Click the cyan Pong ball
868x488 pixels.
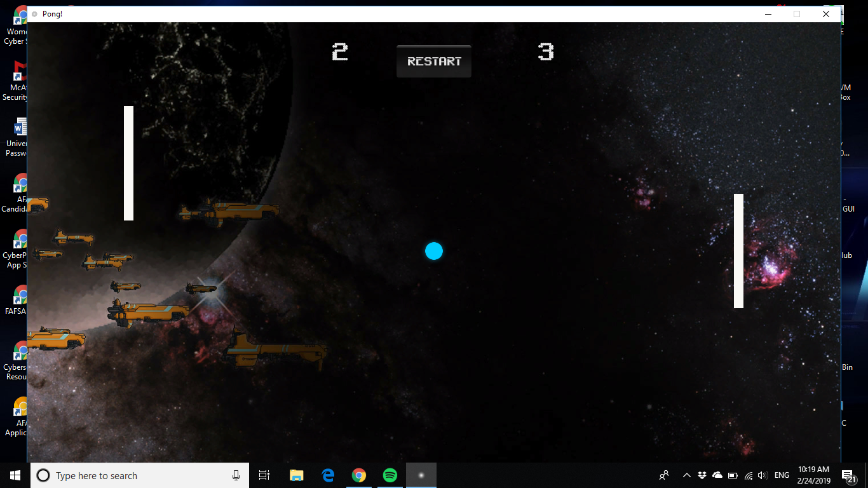(x=434, y=251)
